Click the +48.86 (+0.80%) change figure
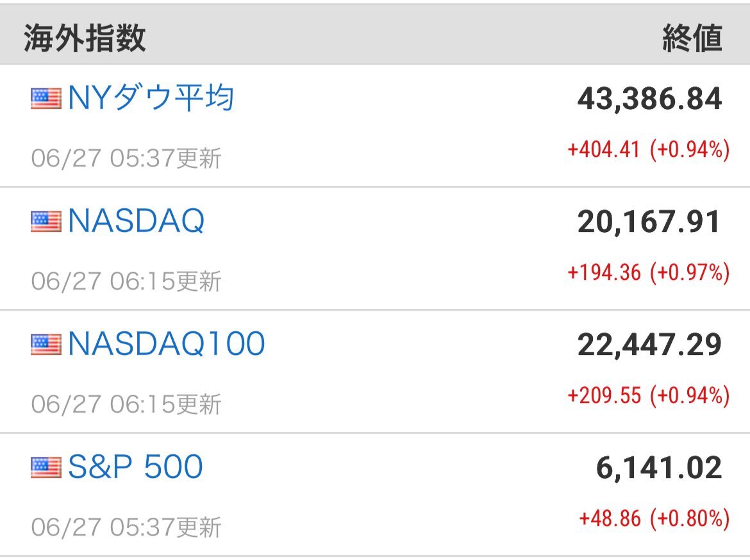 [x=654, y=518]
